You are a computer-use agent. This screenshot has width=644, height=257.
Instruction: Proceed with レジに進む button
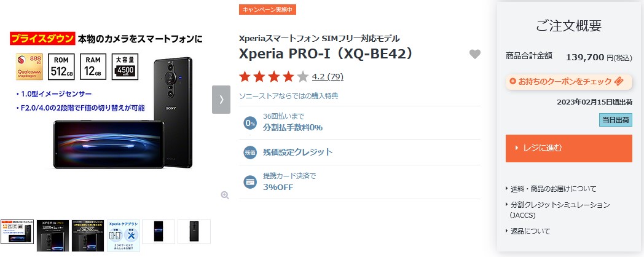(568, 148)
